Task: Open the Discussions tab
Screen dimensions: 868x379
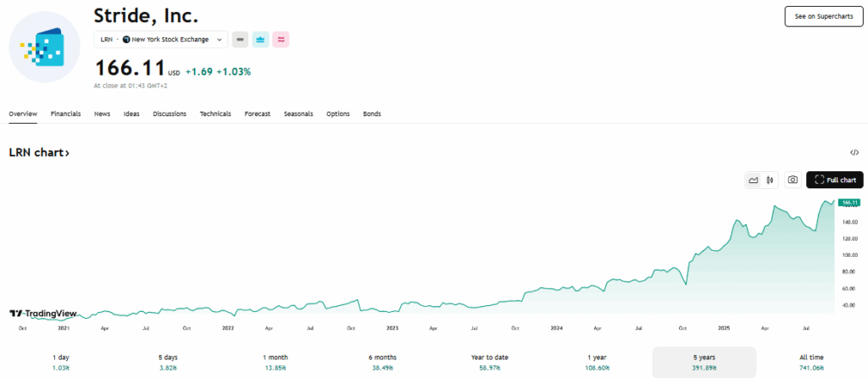Action: (170, 114)
